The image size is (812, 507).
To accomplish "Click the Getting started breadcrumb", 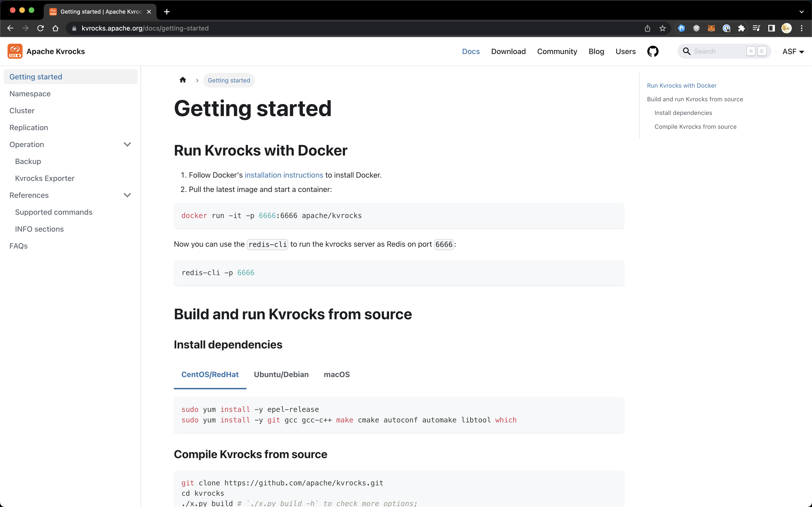I will click(x=229, y=80).
